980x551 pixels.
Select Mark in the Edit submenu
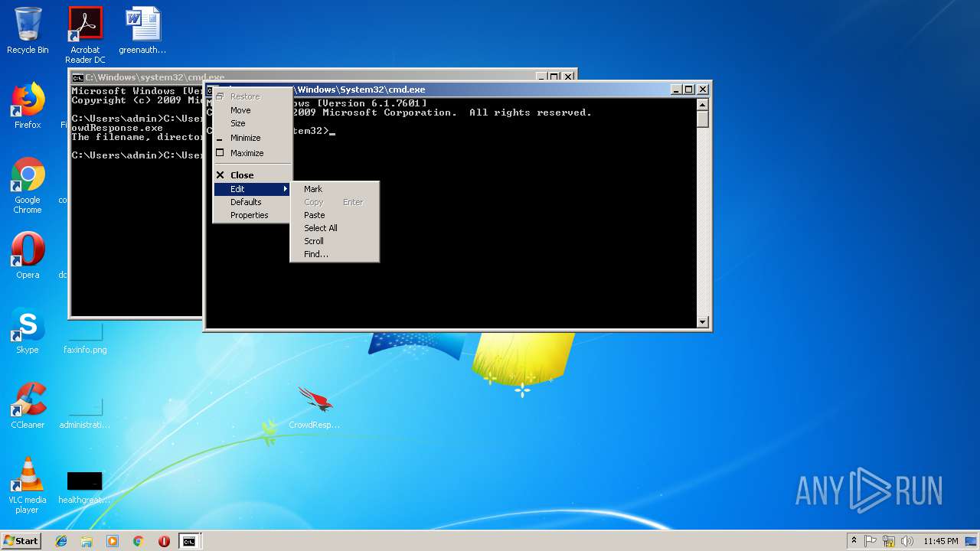pyautogui.click(x=335, y=189)
